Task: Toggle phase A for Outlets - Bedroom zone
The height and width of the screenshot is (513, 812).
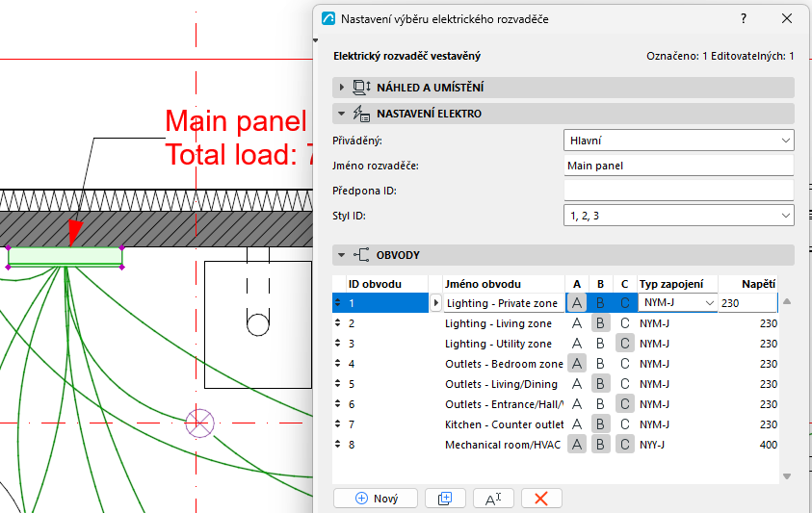Action: pyautogui.click(x=576, y=364)
